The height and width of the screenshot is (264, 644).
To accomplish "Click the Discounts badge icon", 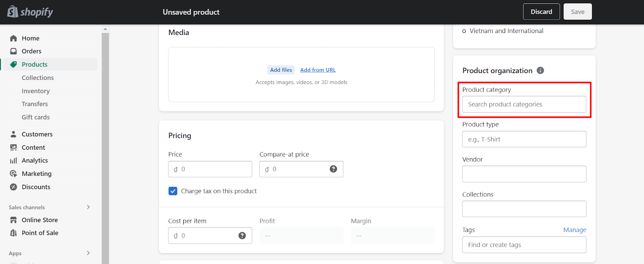I will click(14, 187).
